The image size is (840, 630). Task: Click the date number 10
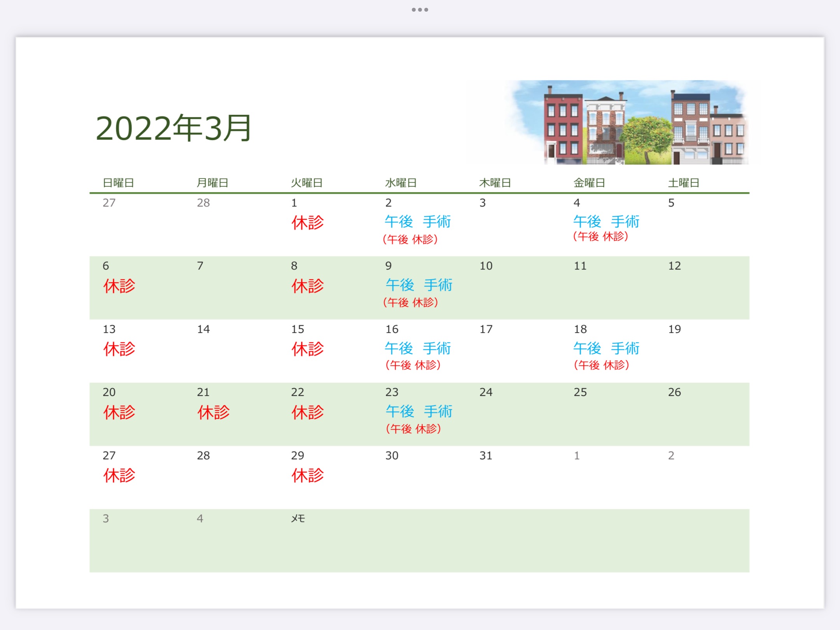[486, 266]
